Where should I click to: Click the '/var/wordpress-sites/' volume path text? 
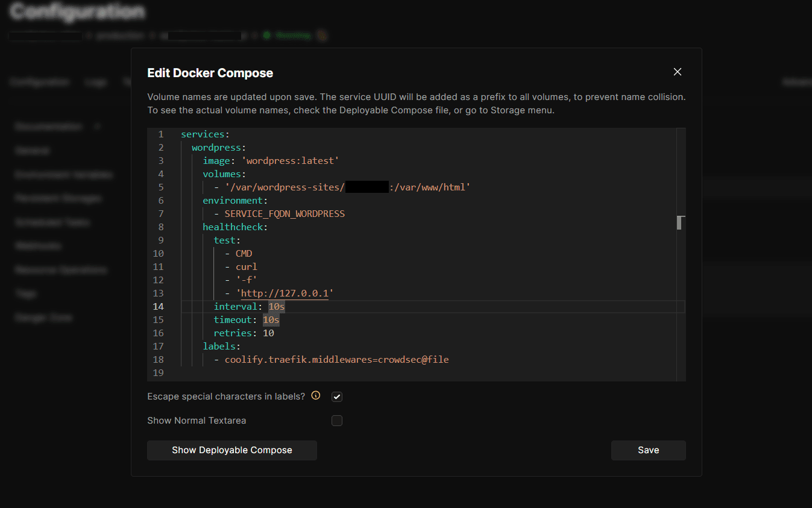click(x=285, y=187)
